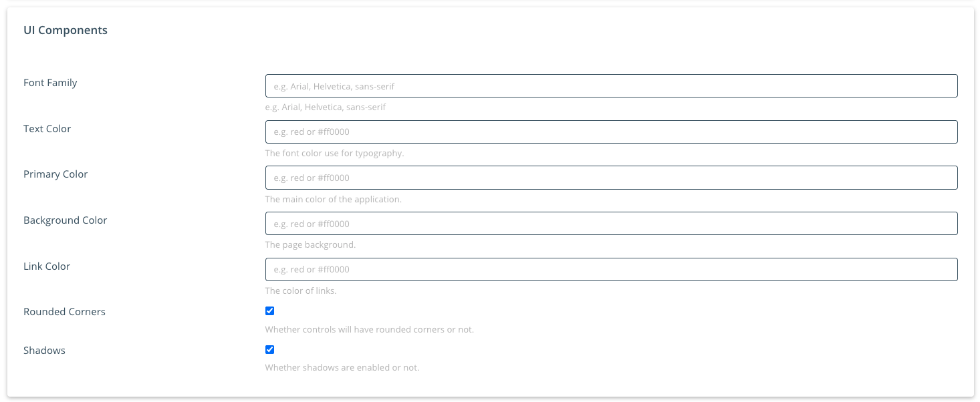
Task: Click 'Whether controls will have rounded corners' text
Action: point(369,330)
